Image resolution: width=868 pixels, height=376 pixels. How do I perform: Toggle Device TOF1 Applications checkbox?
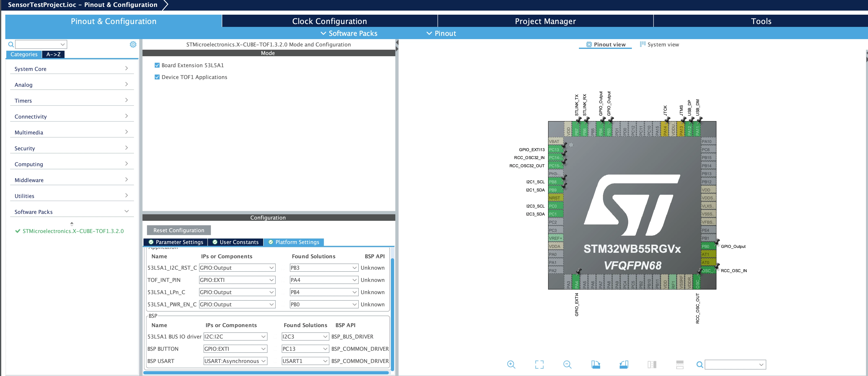(x=157, y=77)
